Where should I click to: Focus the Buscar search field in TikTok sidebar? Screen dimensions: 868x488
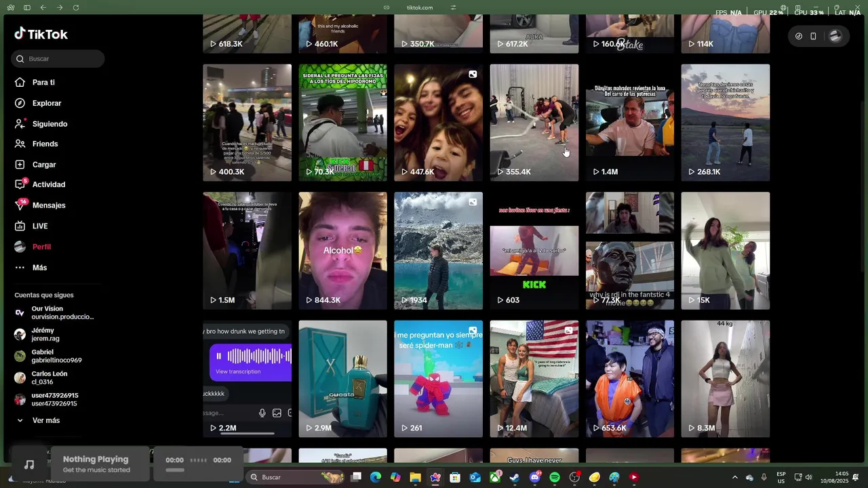pos(58,59)
